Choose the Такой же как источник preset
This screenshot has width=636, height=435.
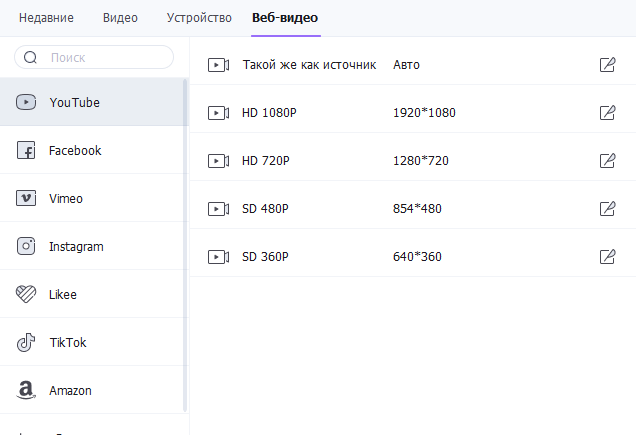coord(309,65)
